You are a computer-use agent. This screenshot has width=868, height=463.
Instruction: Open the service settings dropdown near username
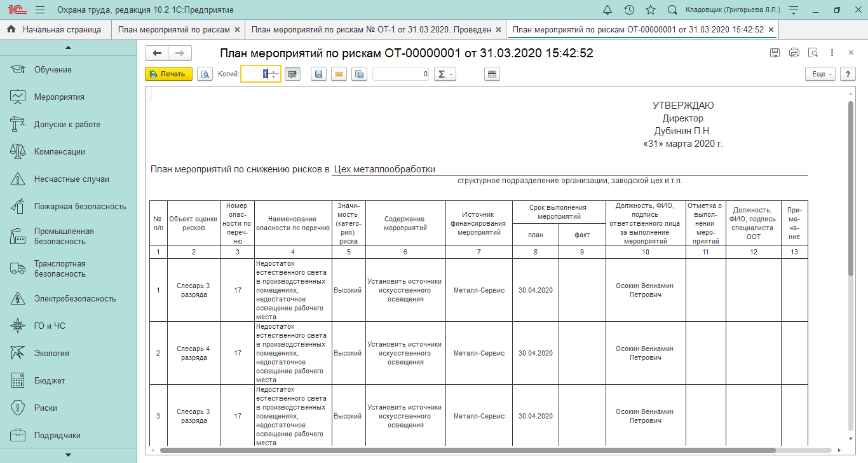[x=793, y=10]
